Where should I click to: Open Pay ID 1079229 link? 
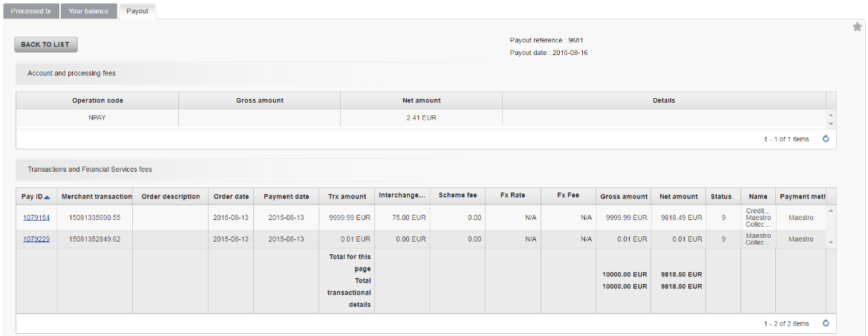tap(36, 239)
